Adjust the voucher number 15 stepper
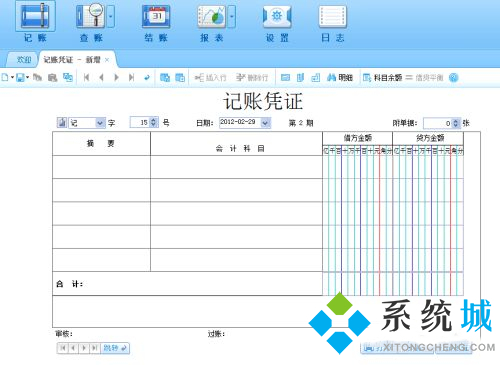 coord(153,122)
